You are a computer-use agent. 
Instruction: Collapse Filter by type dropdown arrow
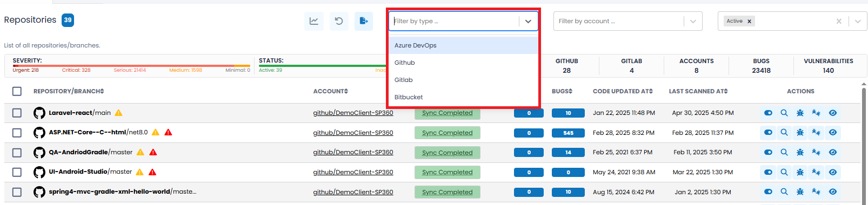click(528, 21)
